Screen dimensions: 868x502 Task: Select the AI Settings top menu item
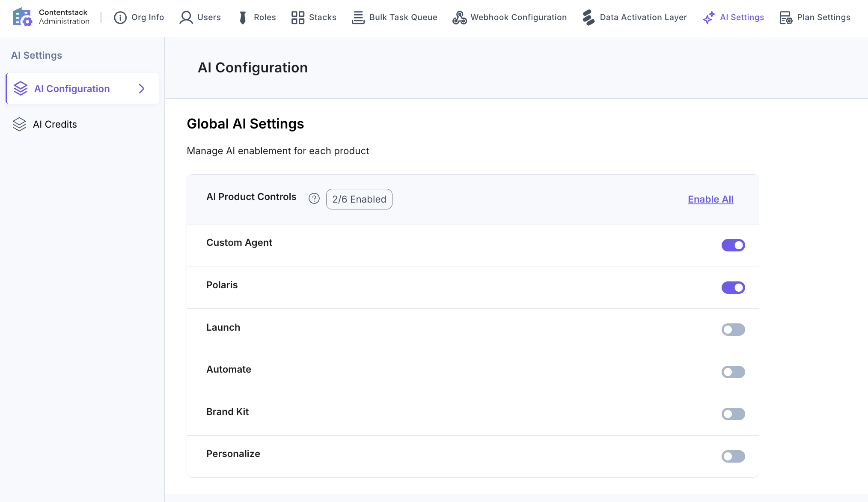point(733,18)
